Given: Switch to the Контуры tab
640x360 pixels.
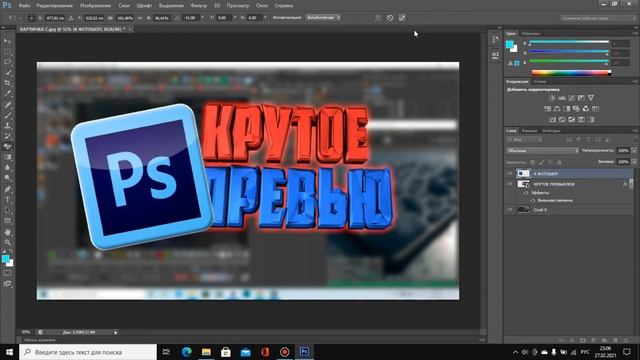Looking at the screenshot, I should pyautogui.click(x=551, y=131).
